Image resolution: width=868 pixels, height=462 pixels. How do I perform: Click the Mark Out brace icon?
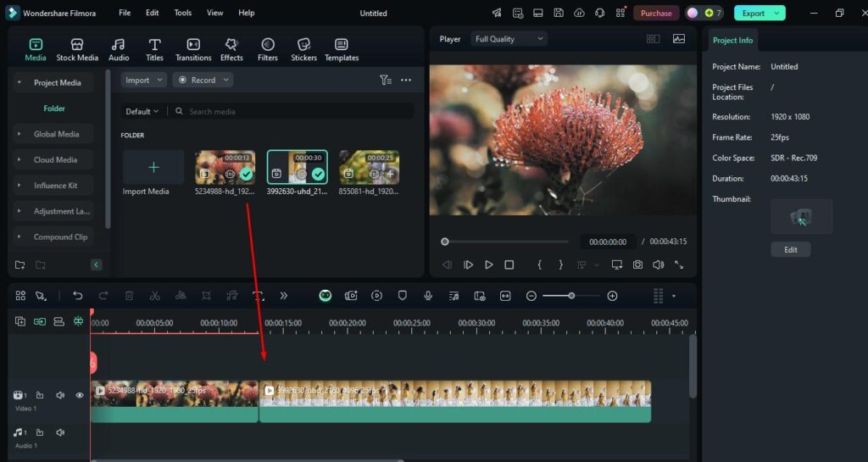561,265
